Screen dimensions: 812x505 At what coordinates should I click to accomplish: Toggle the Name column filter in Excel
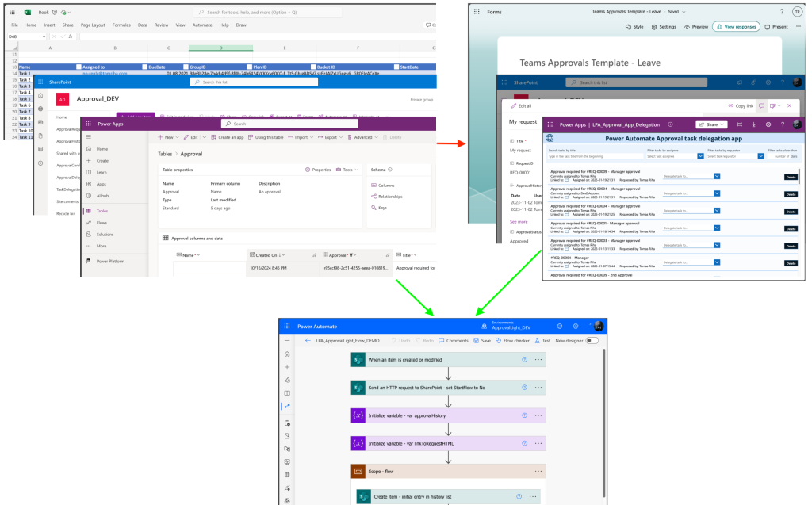79,67
